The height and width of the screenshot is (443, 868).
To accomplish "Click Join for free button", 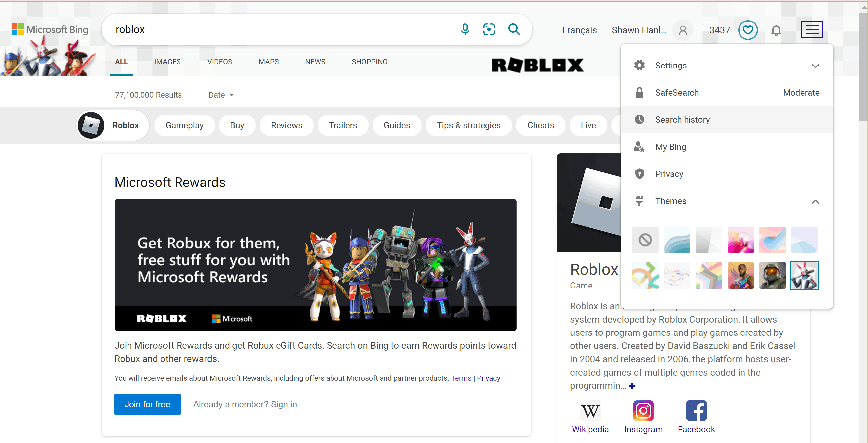I will (x=148, y=404).
